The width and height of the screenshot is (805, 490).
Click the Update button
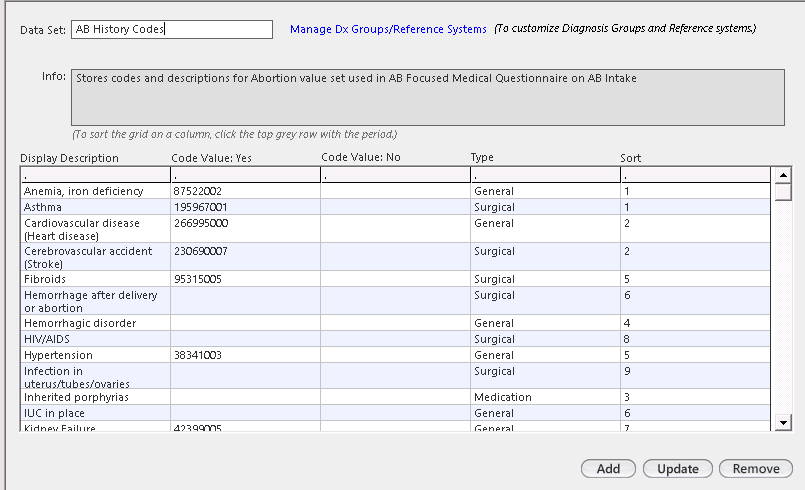pyautogui.click(x=678, y=468)
